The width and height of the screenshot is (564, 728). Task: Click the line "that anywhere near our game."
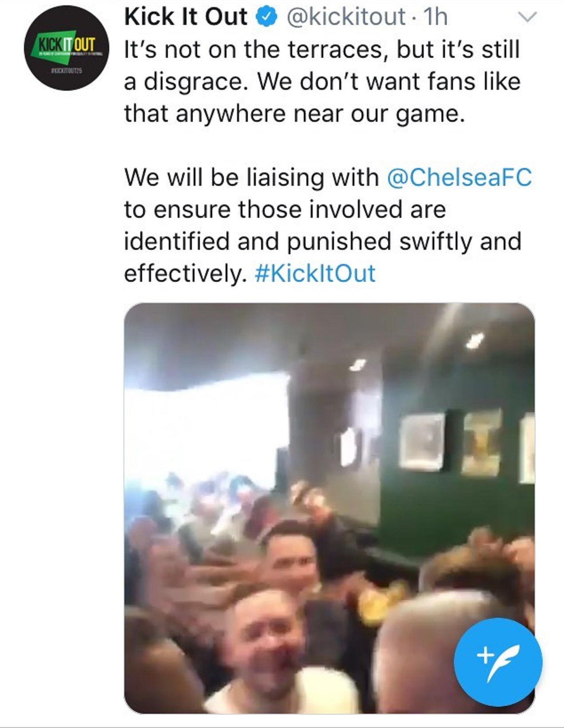coord(294,114)
